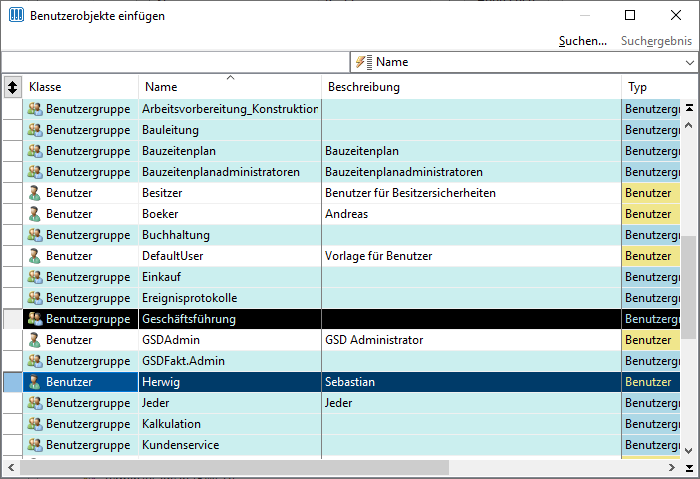The height and width of the screenshot is (479, 700).
Task: Click the Kalkulation group icon
Action: pyautogui.click(x=35, y=424)
